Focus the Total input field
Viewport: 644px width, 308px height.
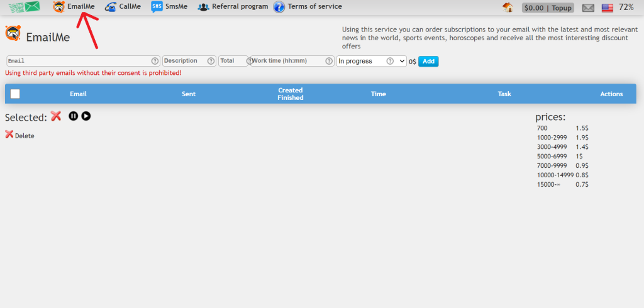coord(233,61)
